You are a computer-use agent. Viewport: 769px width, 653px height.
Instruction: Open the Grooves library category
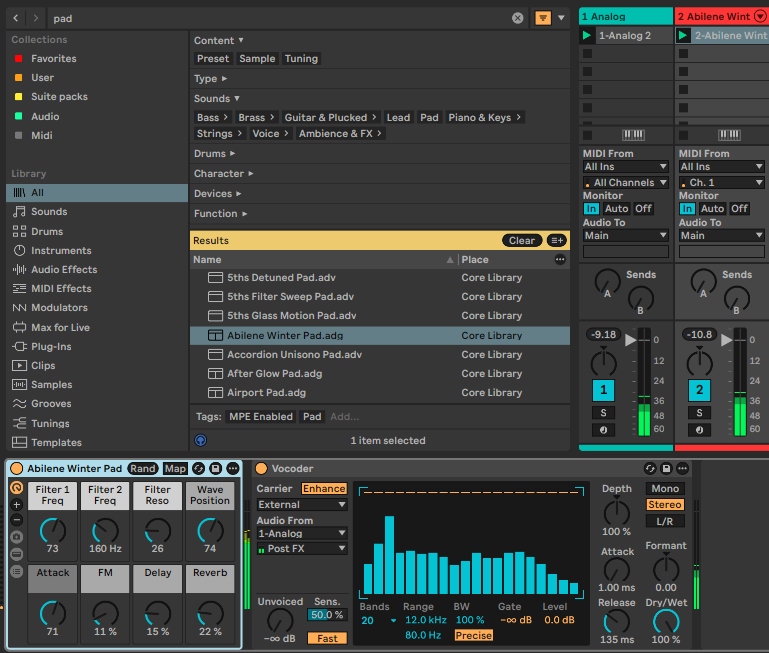(51, 404)
